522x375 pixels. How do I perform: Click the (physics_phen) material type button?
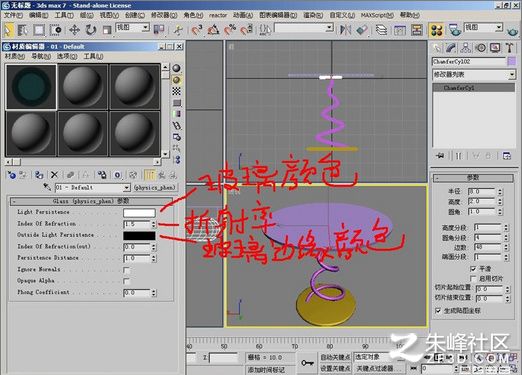tap(154, 188)
